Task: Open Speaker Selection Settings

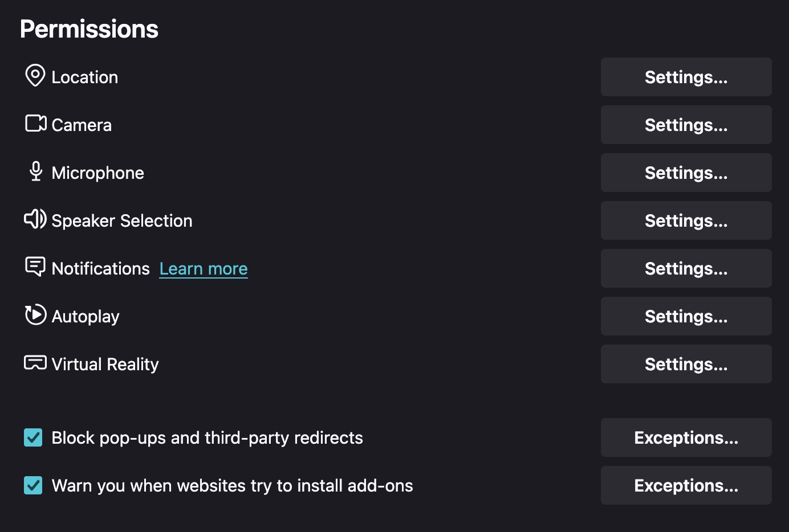Action: pos(686,220)
